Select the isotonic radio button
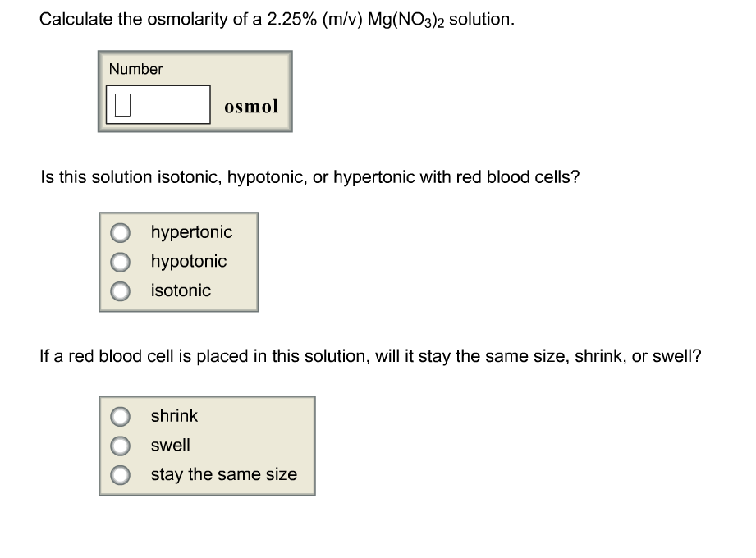This screenshot has width=756, height=558. tap(120, 290)
